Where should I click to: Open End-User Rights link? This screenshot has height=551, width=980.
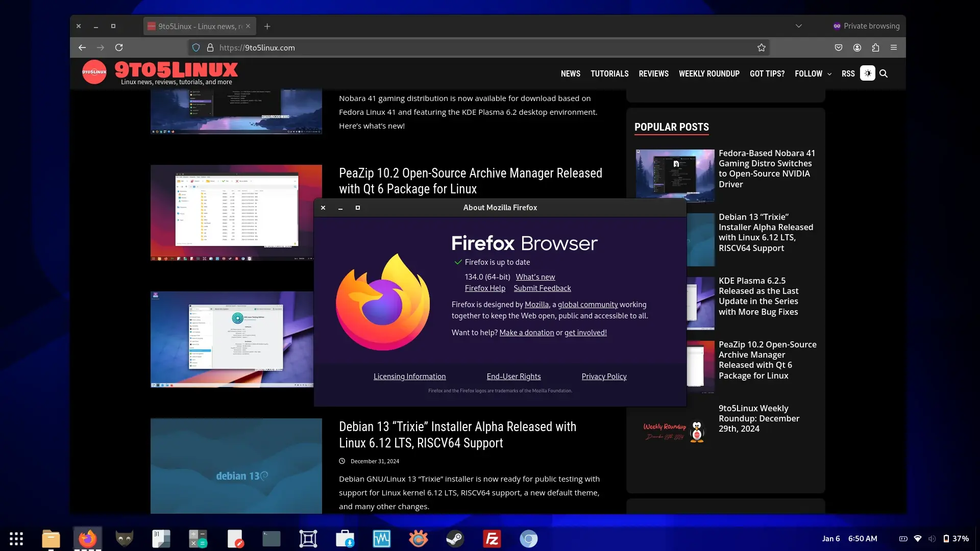pyautogui.click(x=513, y=377)
